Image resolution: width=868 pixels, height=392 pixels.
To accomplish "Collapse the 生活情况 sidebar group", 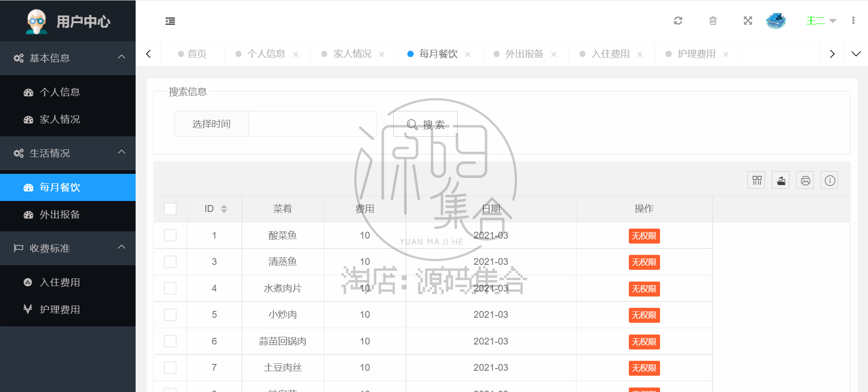I will (x=68, y=153).
